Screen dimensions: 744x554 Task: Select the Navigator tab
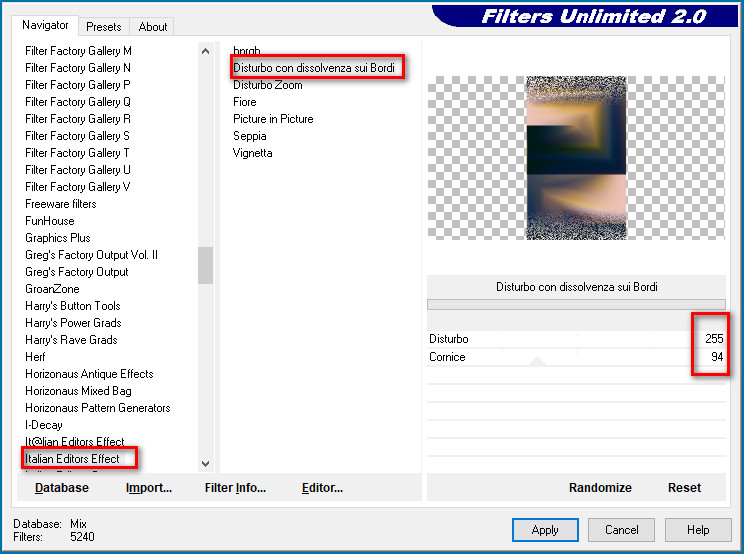point(46,26)
